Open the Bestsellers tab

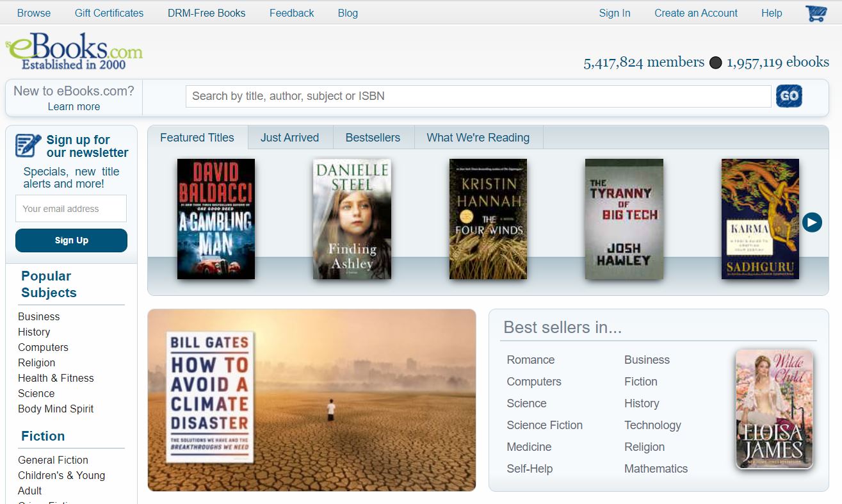point(373,137)
